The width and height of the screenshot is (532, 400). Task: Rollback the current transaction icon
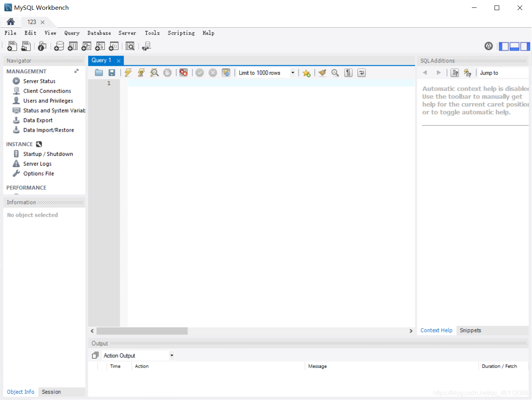click(x=213, y=73)
